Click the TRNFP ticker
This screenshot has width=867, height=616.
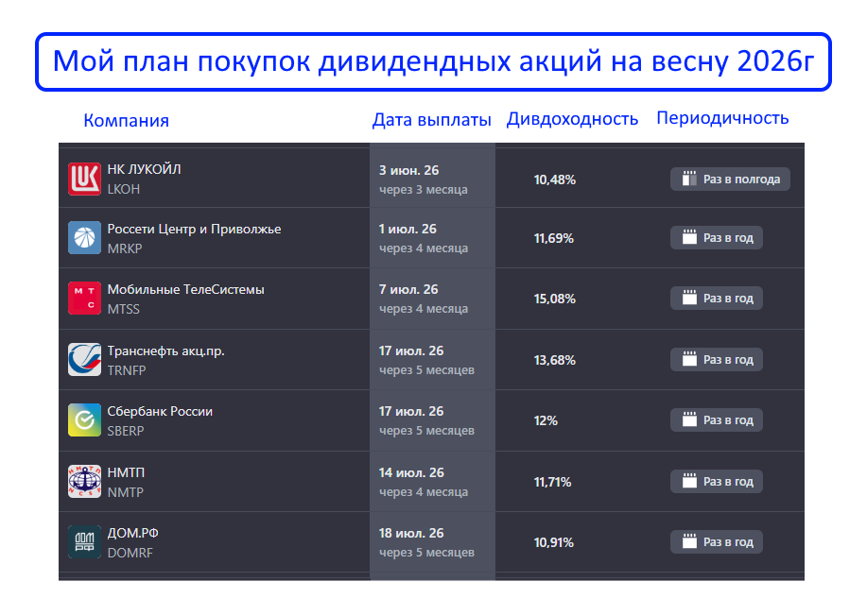(x=127, y=370)
